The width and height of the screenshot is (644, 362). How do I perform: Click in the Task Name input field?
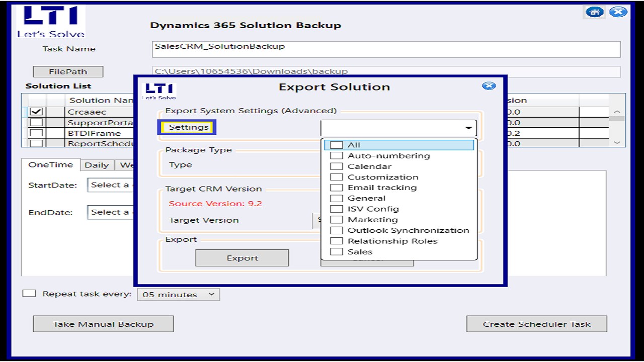click(386, 49)
